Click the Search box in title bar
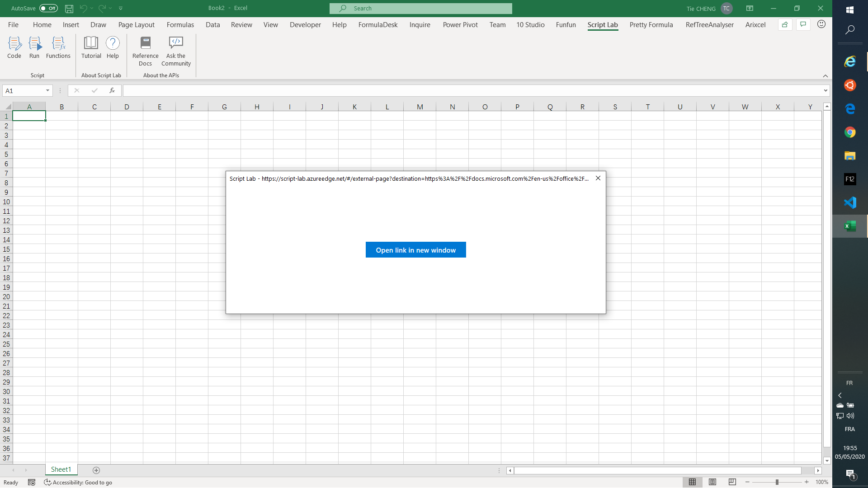 pos(420,8)
